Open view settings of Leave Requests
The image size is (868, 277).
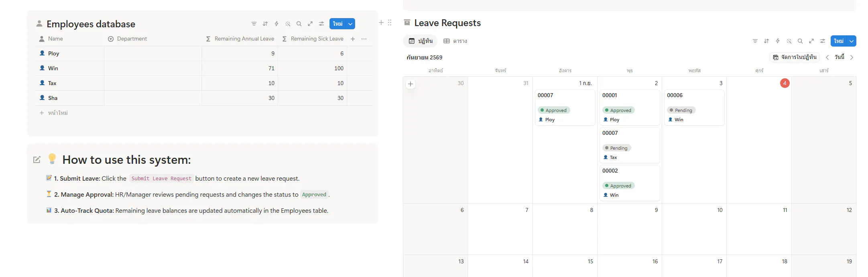coord(823,41)
